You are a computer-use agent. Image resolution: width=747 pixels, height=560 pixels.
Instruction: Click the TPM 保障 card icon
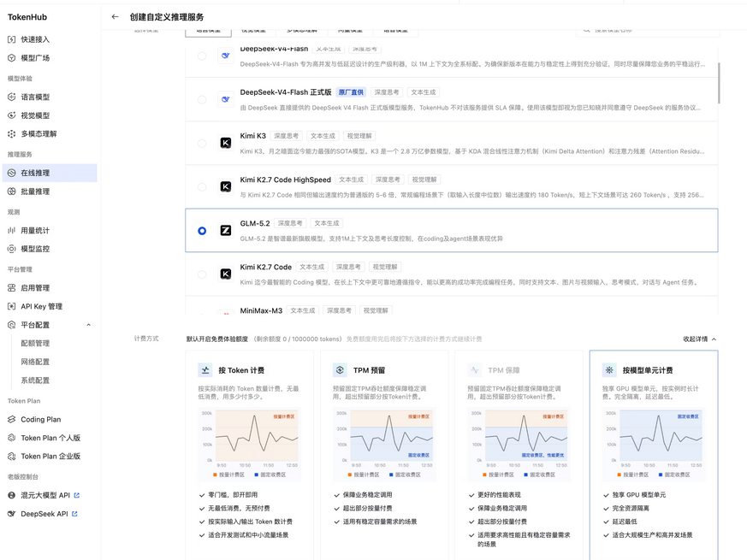pos(475,370)
